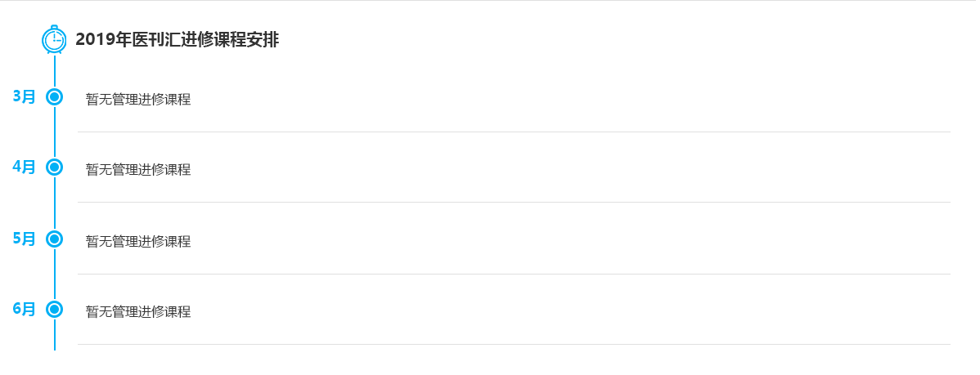The width and height of the screenshot is (980, 375).
Task: Click timeline line between 3月 and 4月 markers
Action: pyautogui.click(x=55, y=132)
